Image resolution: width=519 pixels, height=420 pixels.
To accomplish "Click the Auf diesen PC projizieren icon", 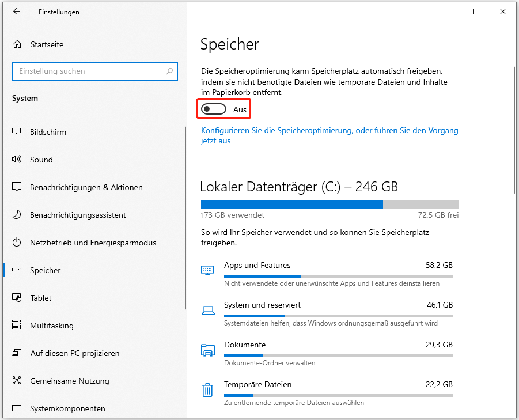I will [17, 353].
